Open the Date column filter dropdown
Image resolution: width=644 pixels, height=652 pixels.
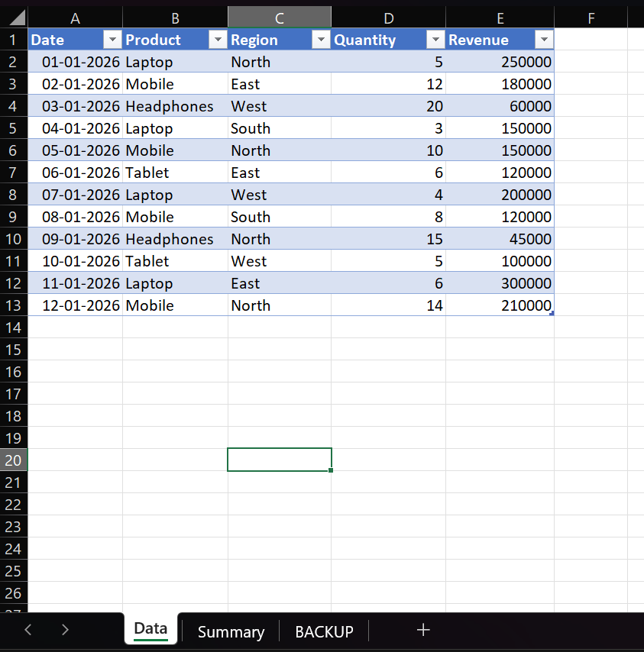click(x=112, y=40)
